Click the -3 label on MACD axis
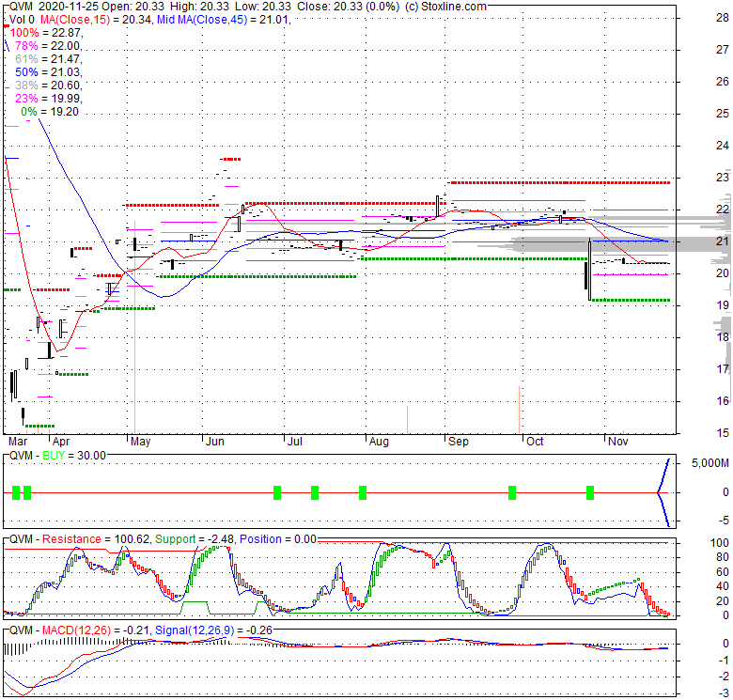The width and height of the screenshot is (733, 700). pos(724,692)
